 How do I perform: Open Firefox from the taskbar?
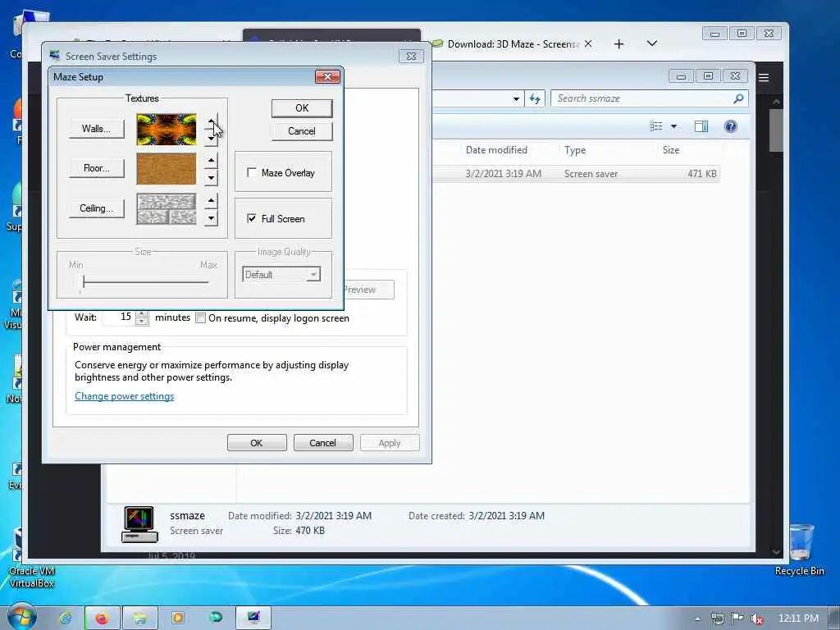(x=102, y=619)
